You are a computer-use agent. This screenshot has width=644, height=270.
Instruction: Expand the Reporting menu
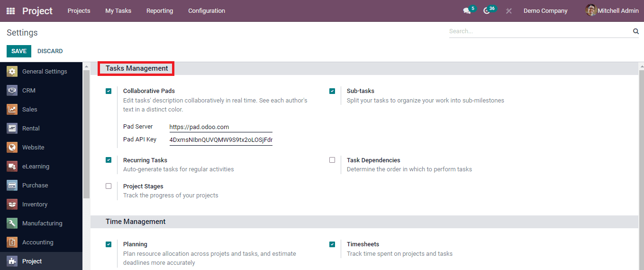coord(160,11)
